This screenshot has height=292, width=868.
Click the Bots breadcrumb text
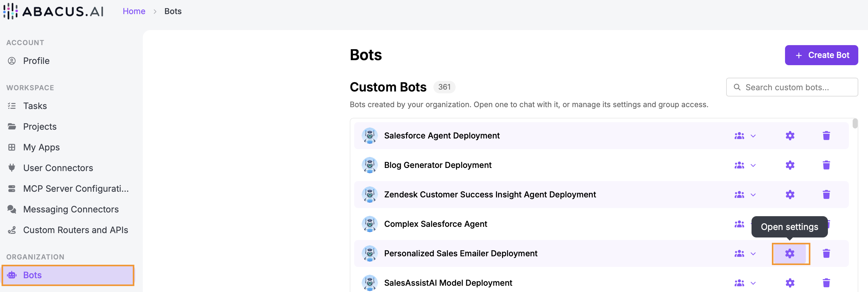(x=173, y=11)
